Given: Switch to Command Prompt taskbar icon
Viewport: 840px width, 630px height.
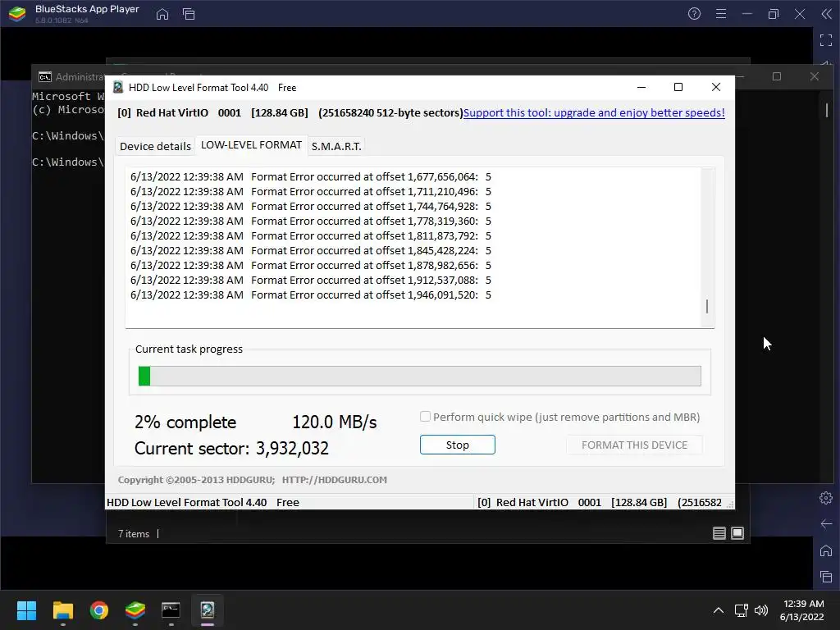Looking at the screenshot, I should coord(171,610).
